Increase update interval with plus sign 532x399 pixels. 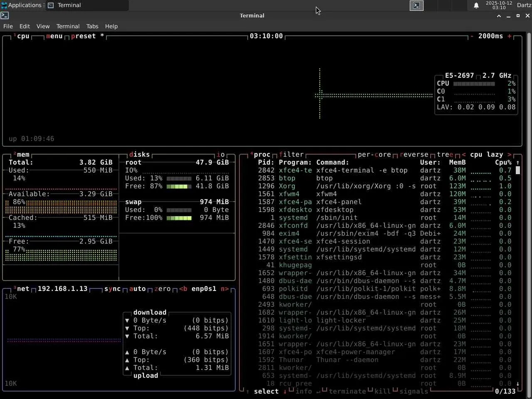pos(510,36)
